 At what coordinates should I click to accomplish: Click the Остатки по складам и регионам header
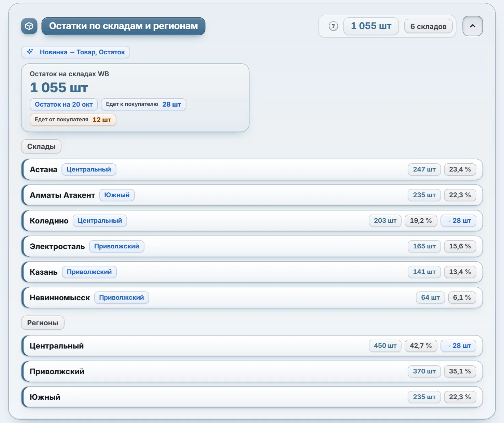(123, 26)
